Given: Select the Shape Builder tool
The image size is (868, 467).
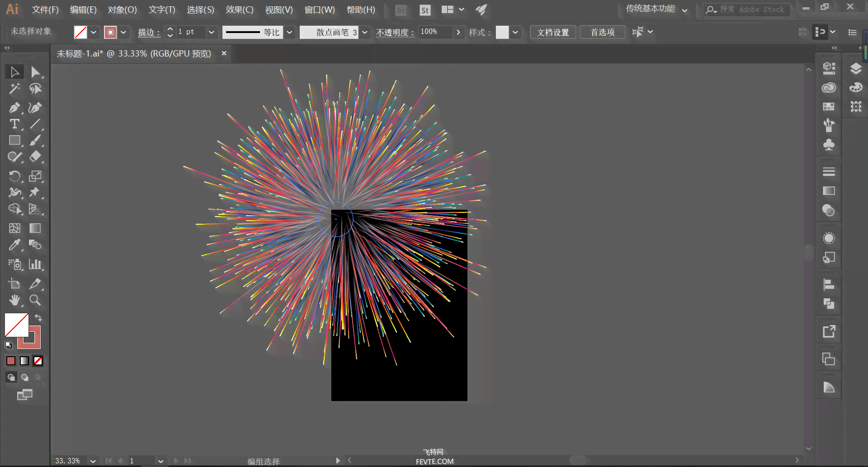Looking at the screenshot, I should coord(14,209).
